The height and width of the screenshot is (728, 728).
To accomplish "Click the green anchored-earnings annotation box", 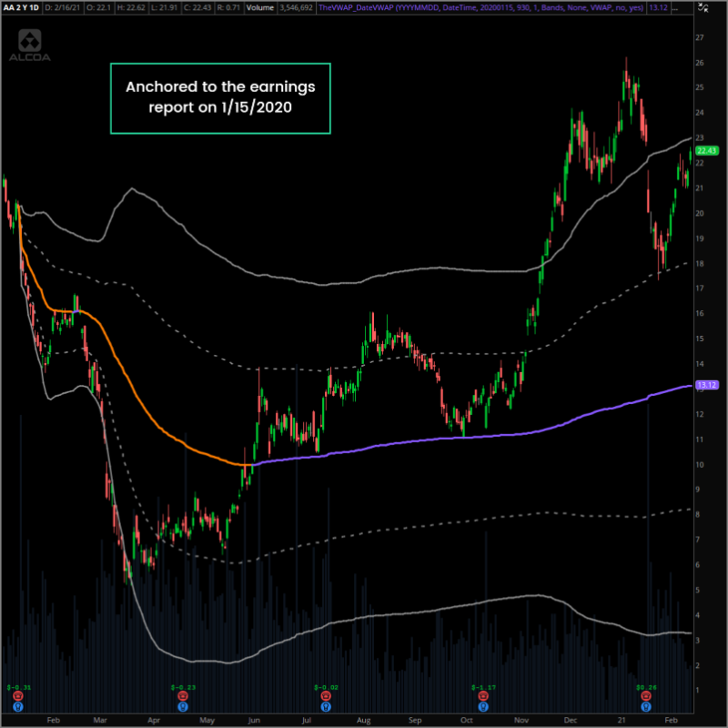I will click(x=220, y=97).
